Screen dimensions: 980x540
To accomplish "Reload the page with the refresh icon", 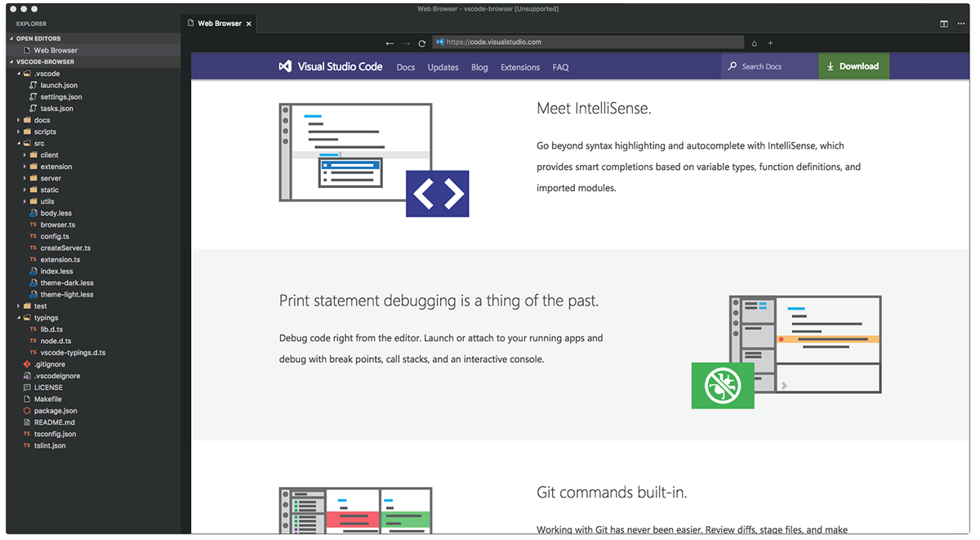I will [422, 43].
